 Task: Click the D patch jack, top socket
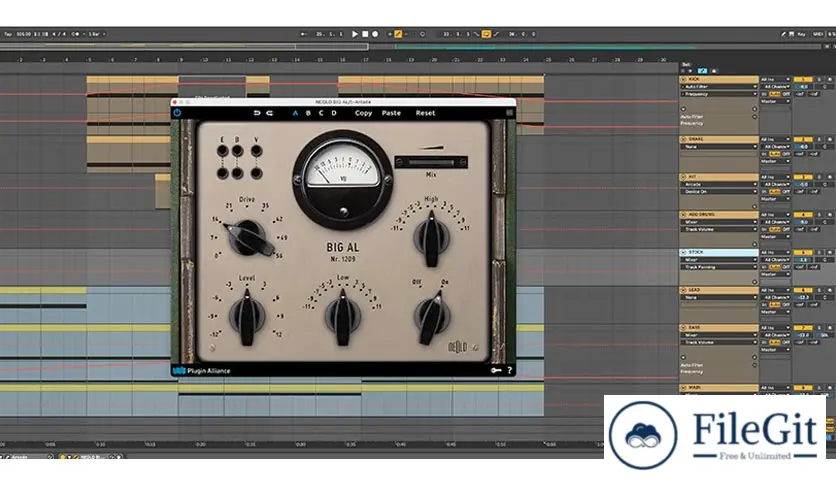tap(237, 151)
